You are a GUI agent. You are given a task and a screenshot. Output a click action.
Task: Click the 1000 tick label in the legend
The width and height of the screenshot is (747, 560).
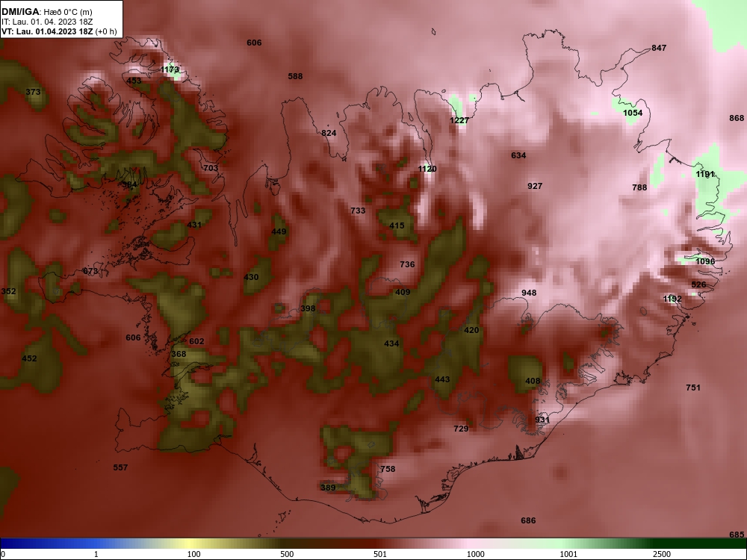tap(476, 554)
